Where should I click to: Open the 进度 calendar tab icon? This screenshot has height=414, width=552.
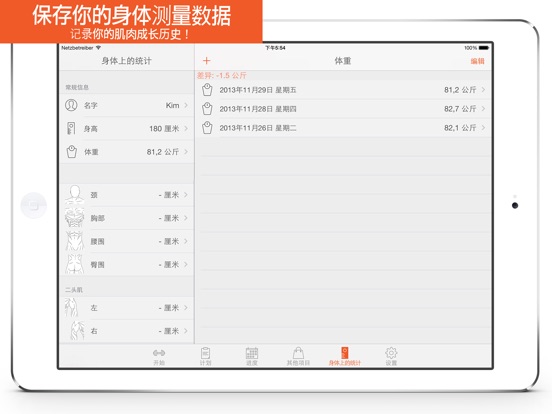tap(252, 353)
